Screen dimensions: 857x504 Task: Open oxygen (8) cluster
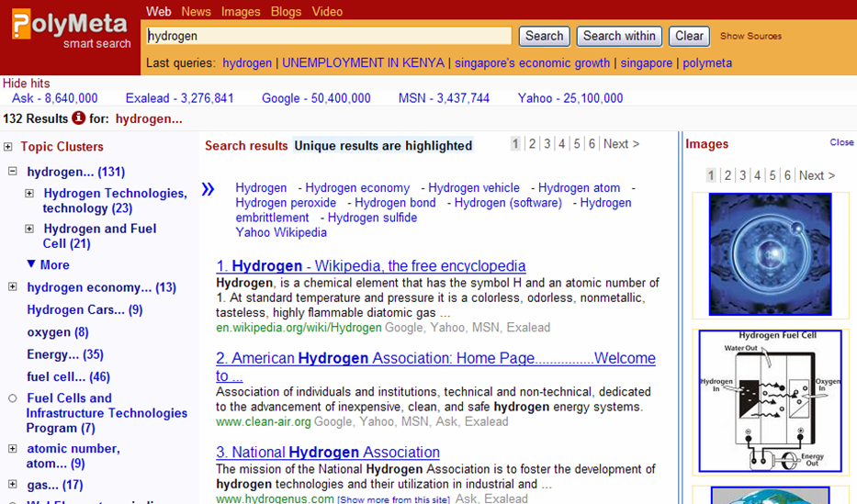[x=58, y=332]
